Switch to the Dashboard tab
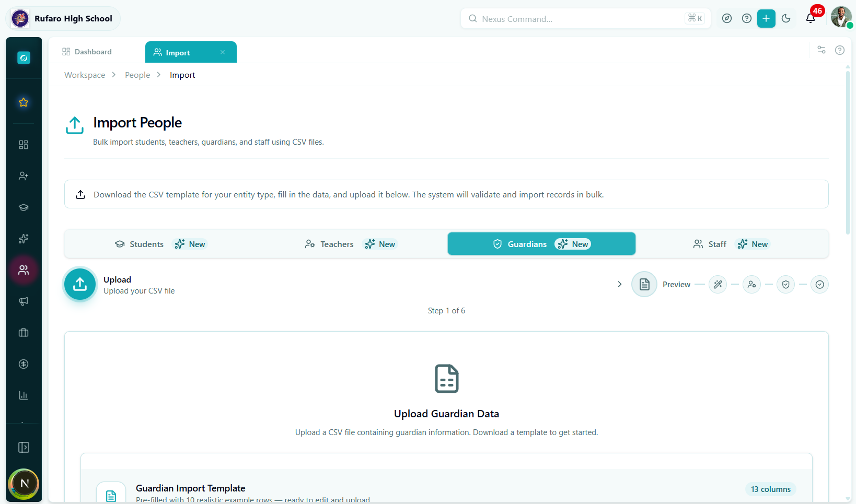 pos(87,52)
